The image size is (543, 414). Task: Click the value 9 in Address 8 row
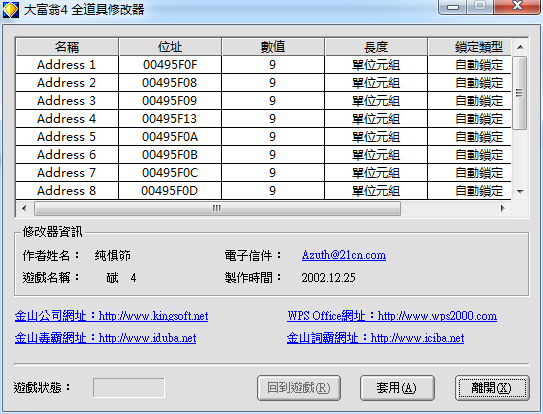(273, 191)
